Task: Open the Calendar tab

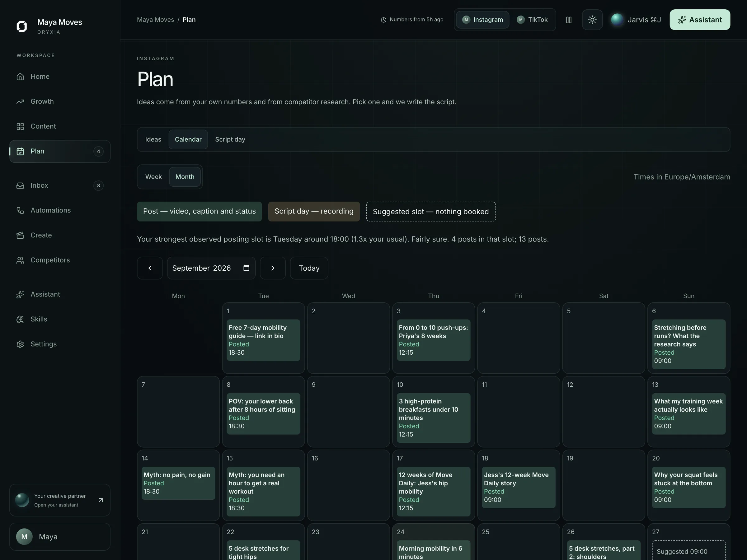Action: coord(188,139)
